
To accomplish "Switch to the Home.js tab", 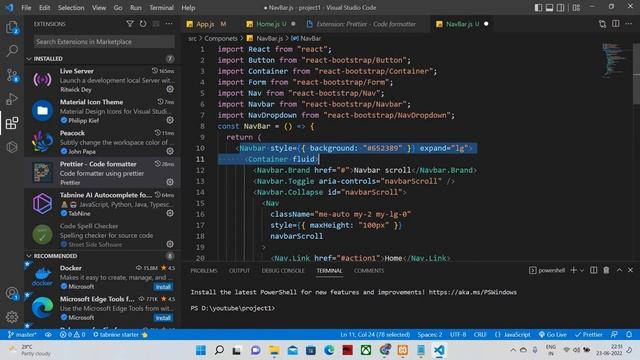I will 271,24.
